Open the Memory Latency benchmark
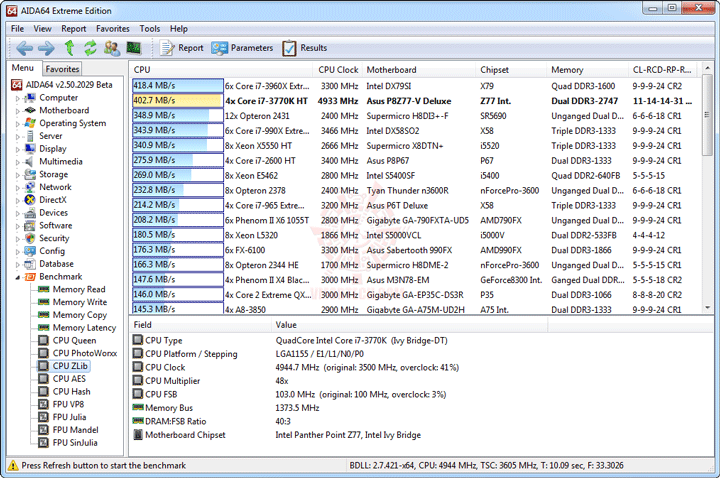The image size is (720, 478). pyautogui.click(x=77, y=328)
